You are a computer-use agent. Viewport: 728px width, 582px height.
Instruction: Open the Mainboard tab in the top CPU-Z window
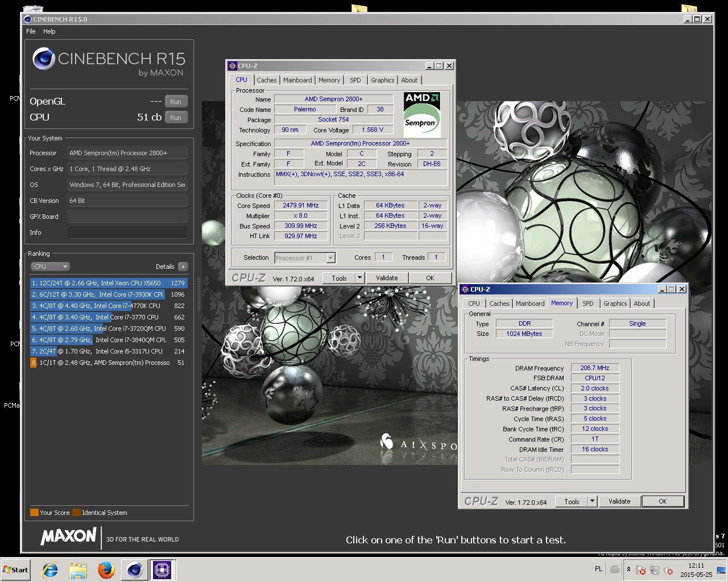point(297,80)
